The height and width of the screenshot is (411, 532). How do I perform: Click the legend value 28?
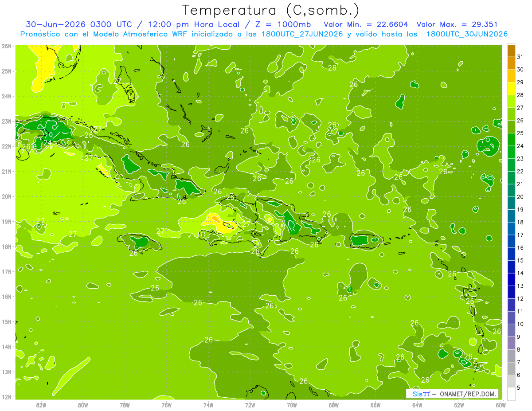point(520,95)
